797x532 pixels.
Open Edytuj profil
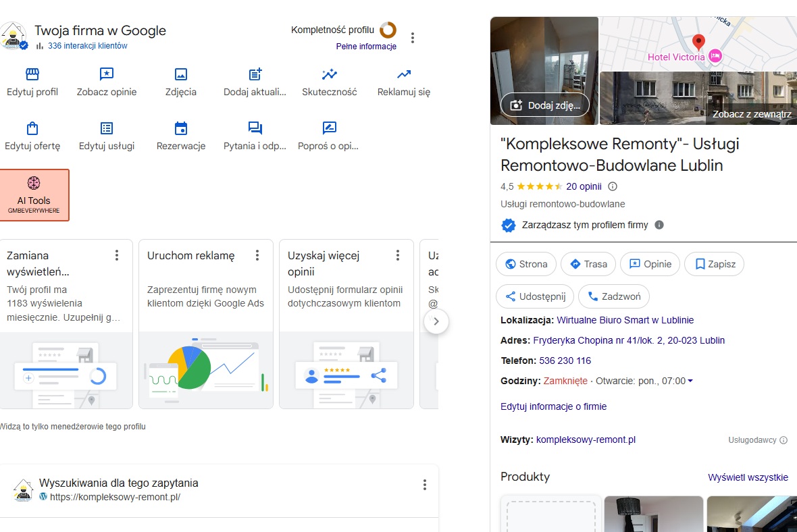(x=32, y=79)
